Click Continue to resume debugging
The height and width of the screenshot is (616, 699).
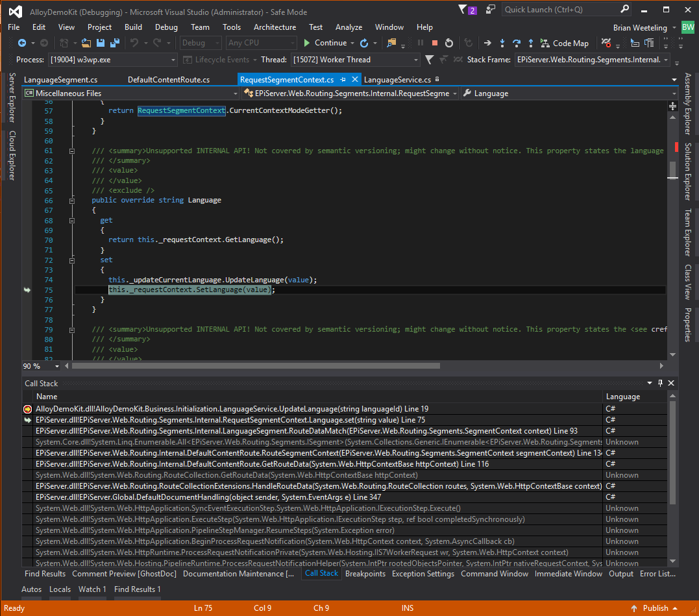325,43
